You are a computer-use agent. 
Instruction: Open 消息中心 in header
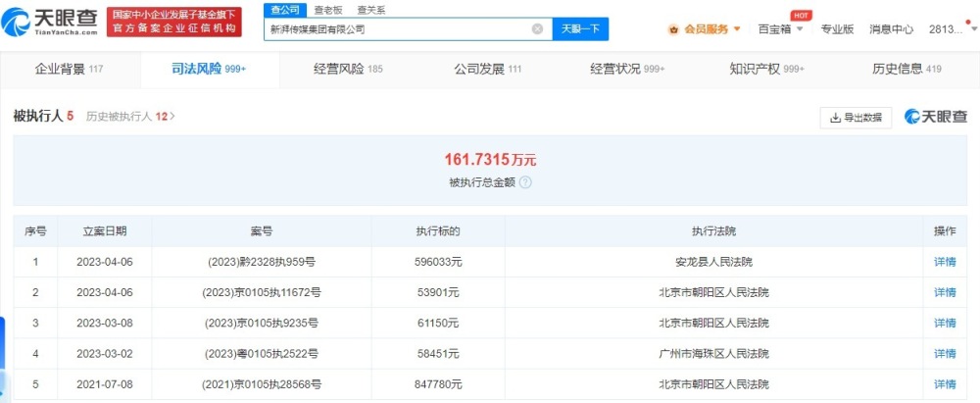[x=891, y=28]
